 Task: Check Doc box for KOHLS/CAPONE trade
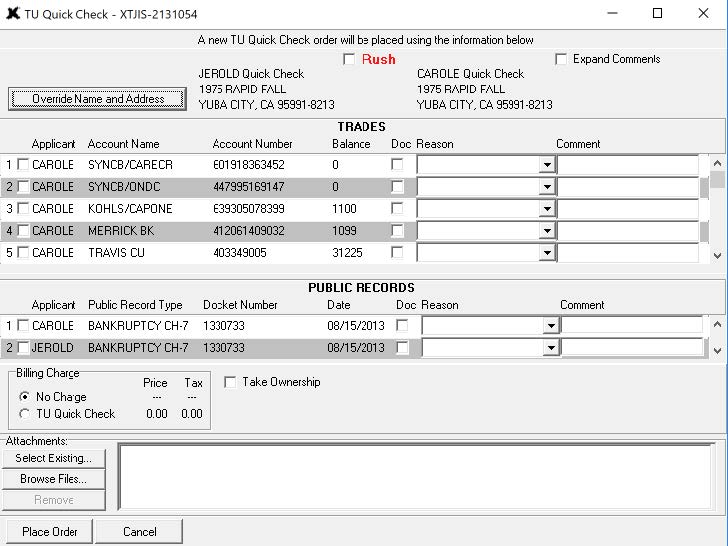click(397, 208)
